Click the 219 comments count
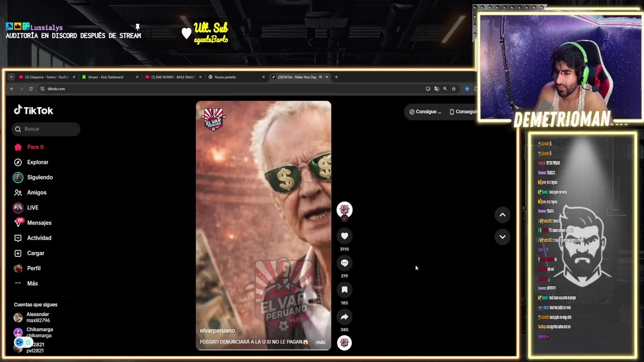 [344, 276]
